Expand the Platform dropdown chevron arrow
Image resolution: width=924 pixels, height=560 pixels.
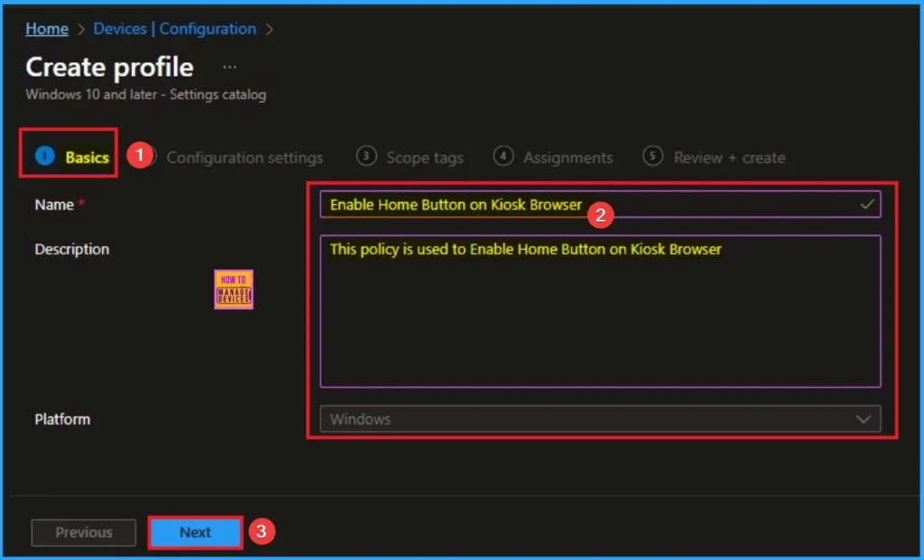click(x=864, y=419)
